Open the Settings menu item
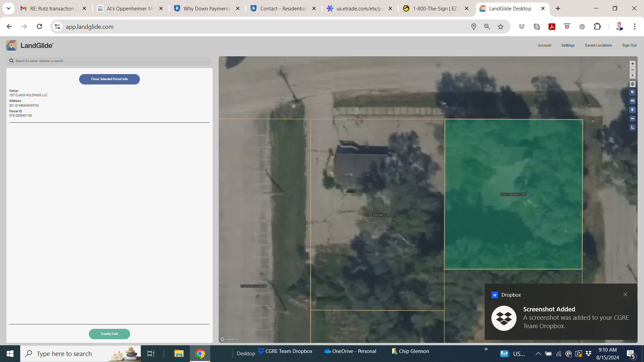 pyautogui.click(x=568, y=45)
